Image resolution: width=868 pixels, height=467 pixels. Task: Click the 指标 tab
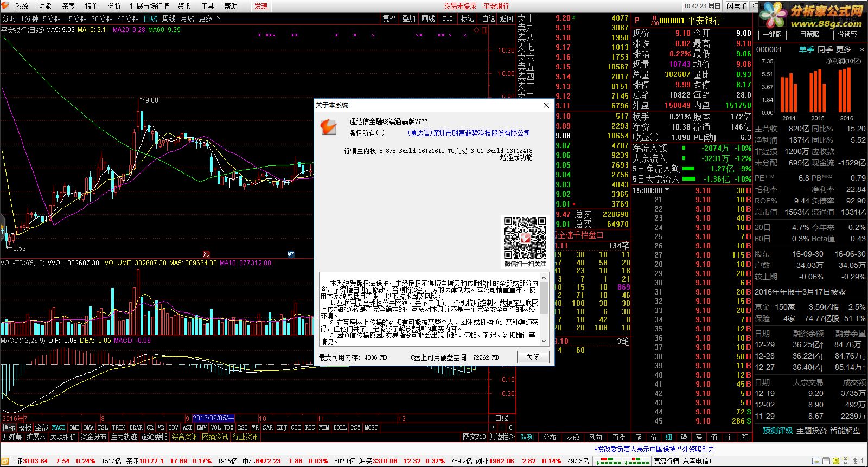(9, 427)
